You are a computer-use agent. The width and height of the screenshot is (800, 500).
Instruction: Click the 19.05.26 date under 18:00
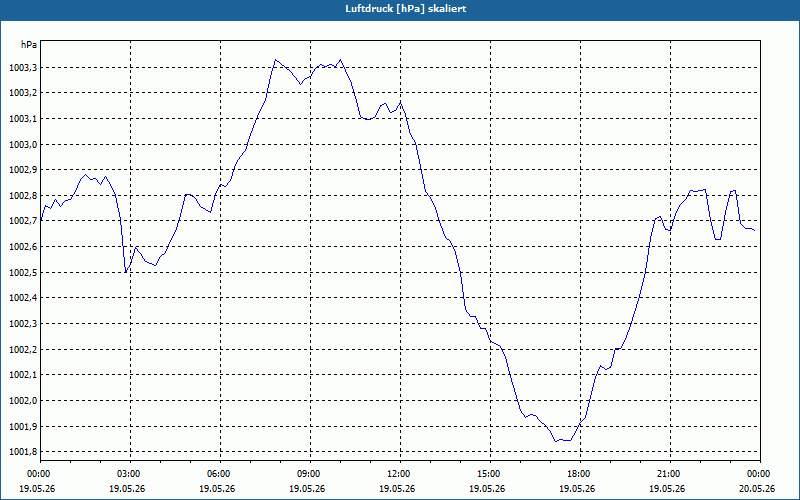click(x=577, y=489)
